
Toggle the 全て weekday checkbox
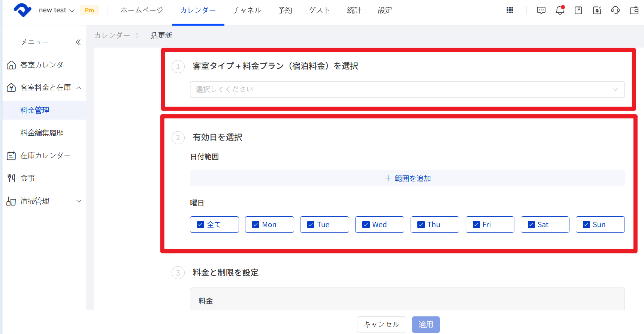(x=201, y=225)
